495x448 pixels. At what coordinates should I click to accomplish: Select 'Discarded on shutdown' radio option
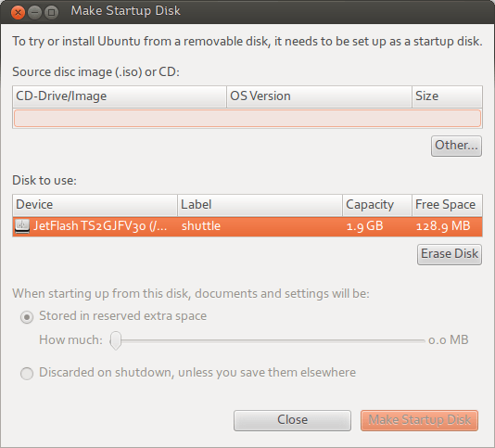(27, 374)
